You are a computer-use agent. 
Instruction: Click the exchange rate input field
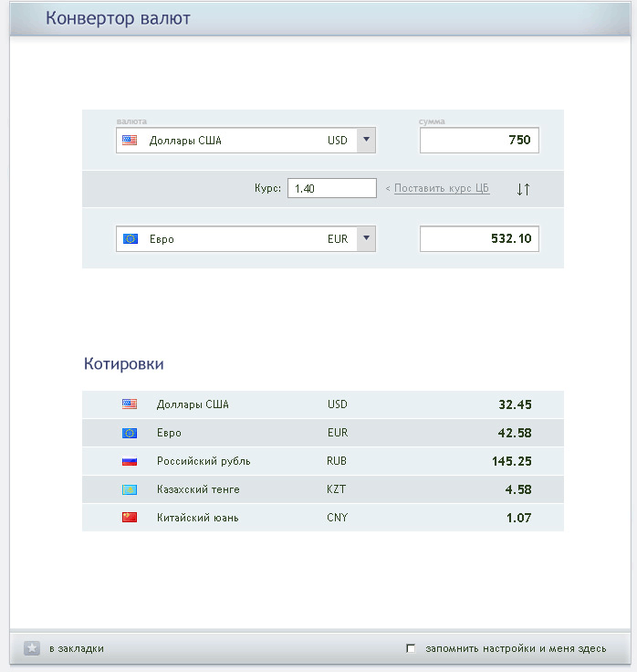point(331,188)
